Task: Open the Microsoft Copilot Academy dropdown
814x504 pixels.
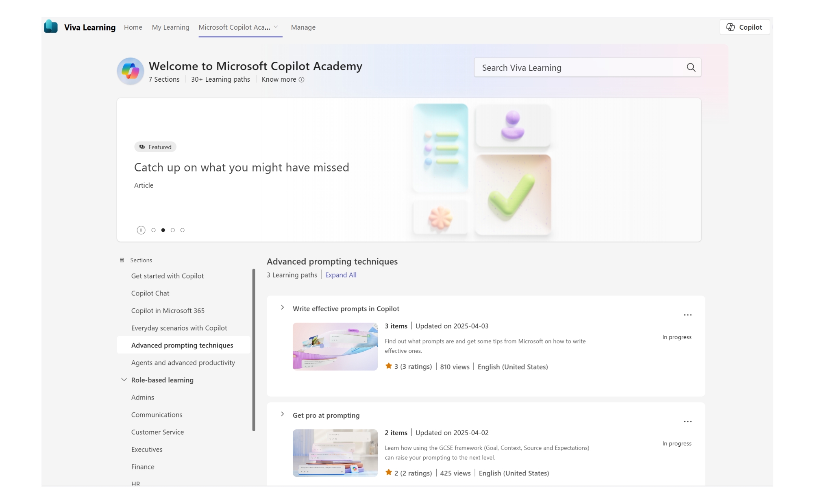Action: tap(276, 27)
